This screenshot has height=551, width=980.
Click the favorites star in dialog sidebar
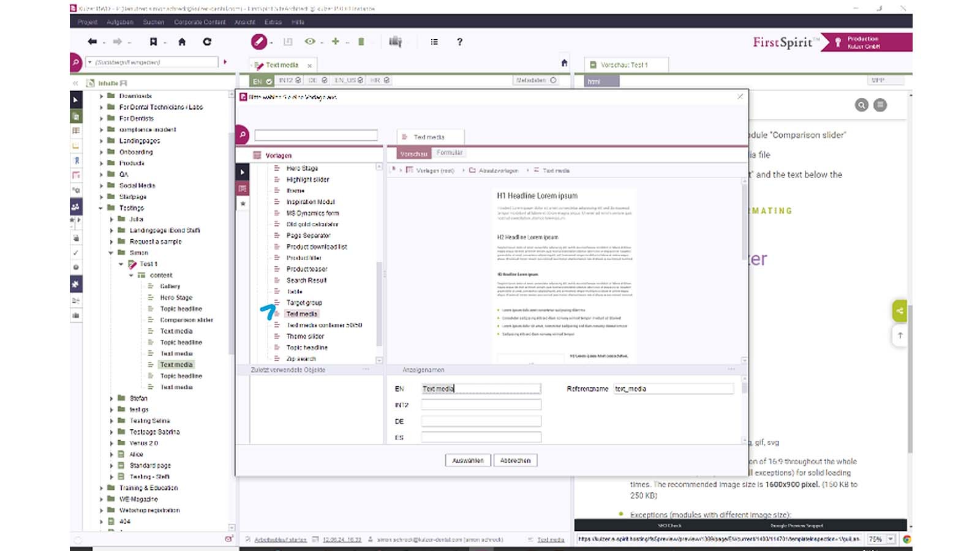pyautogui.click(x=243, y=203)
